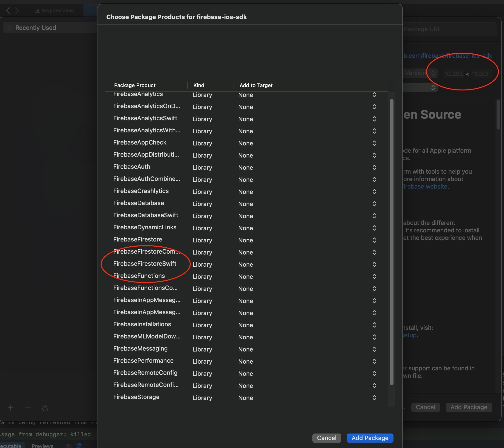Click the maximum version field showing 11.0.0
The width and height of the screenshot is (504, 448).
[481, 74]
